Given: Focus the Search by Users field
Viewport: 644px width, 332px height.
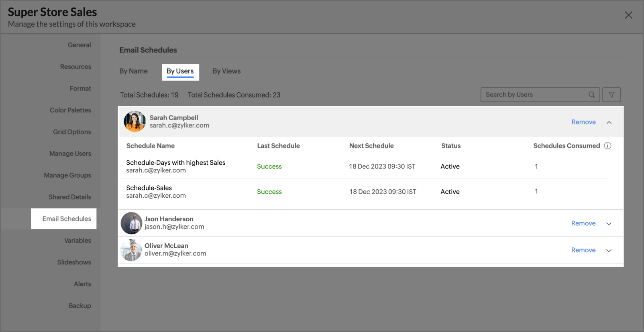Looking at the screenshot, I should [x=540, y=95].
